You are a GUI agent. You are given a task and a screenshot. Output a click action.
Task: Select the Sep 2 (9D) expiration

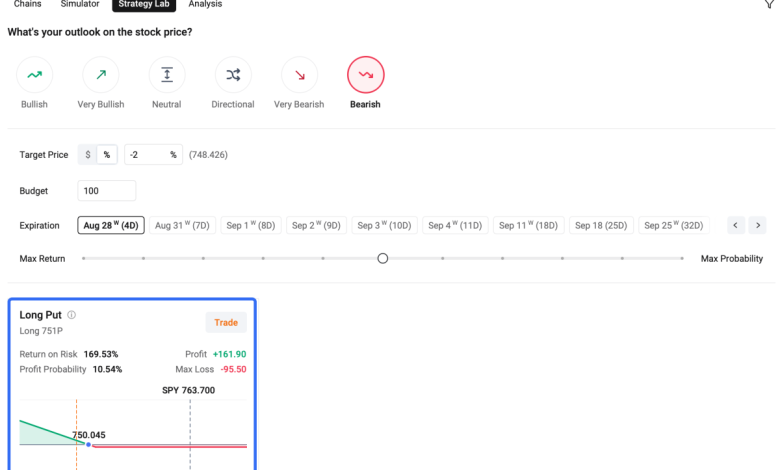(316, 225)
